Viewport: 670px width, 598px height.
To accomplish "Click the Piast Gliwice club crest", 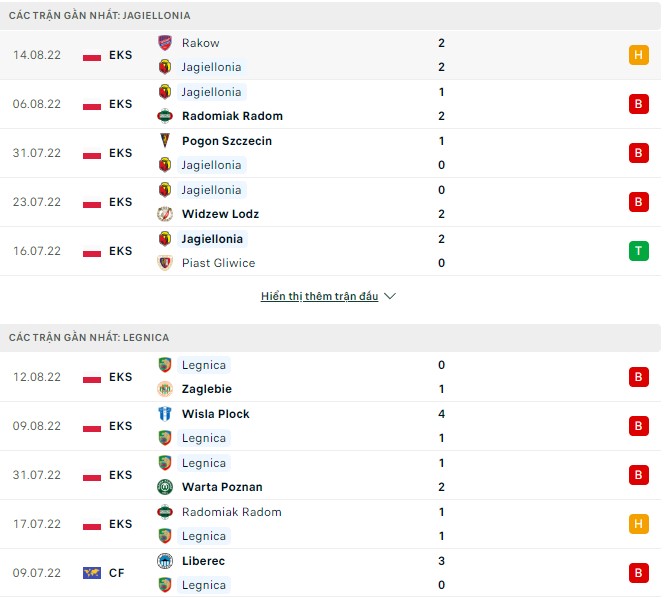I will pyautogui.click(x=165, y=263).
